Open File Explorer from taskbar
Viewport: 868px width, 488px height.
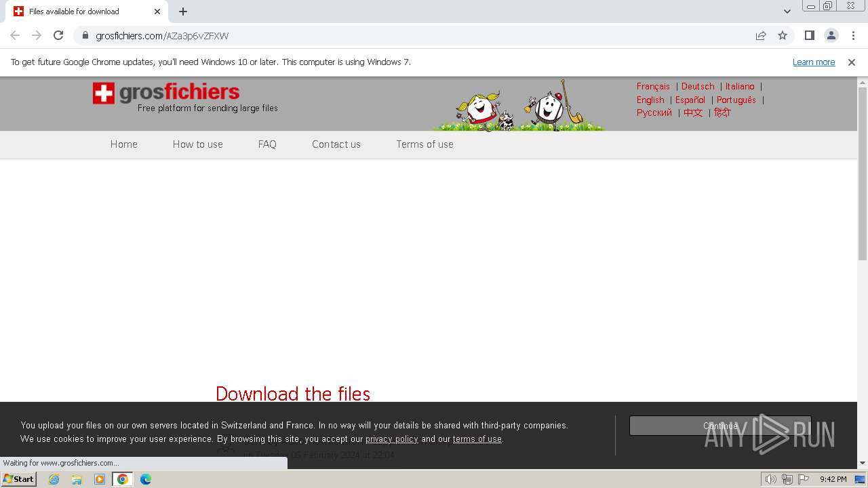[x=77, y=479]
